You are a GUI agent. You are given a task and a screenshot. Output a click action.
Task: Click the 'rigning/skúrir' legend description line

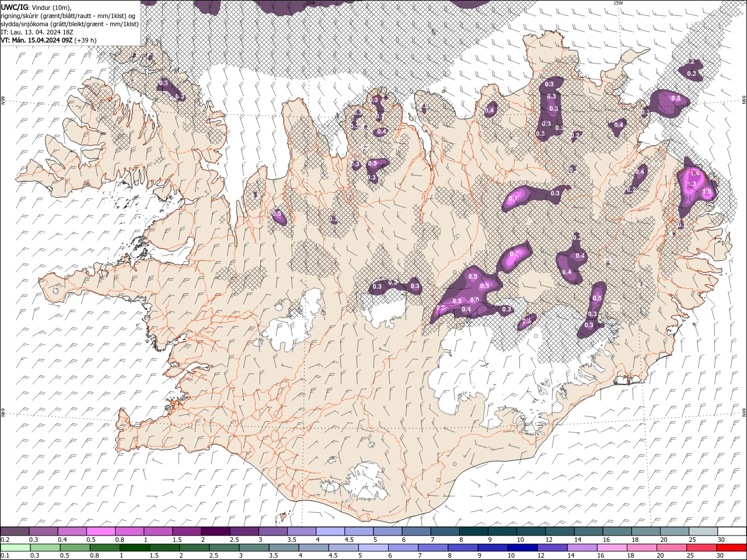click(x=69, y=15)
